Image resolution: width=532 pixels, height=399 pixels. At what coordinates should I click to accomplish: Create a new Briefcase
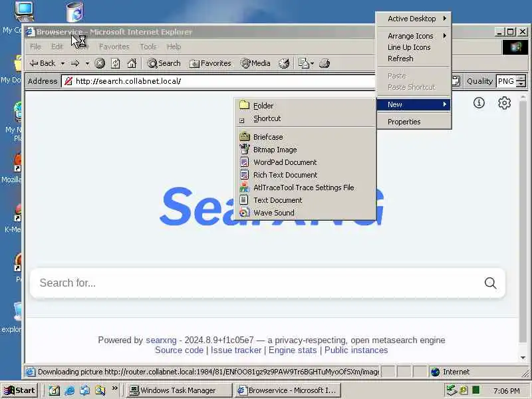pos(305,137)
